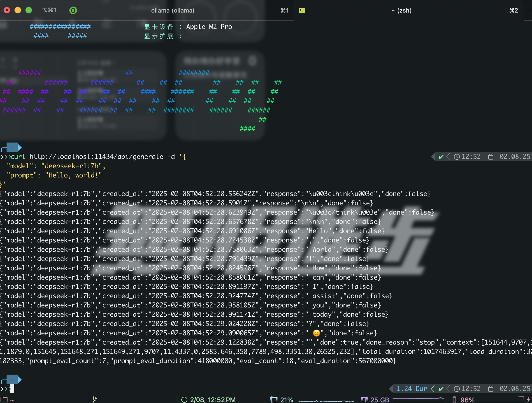Click the Ollama icon in the first tab
Viewport: 532px width, 403px height.
pyautogui.click(x=73, y=10)
